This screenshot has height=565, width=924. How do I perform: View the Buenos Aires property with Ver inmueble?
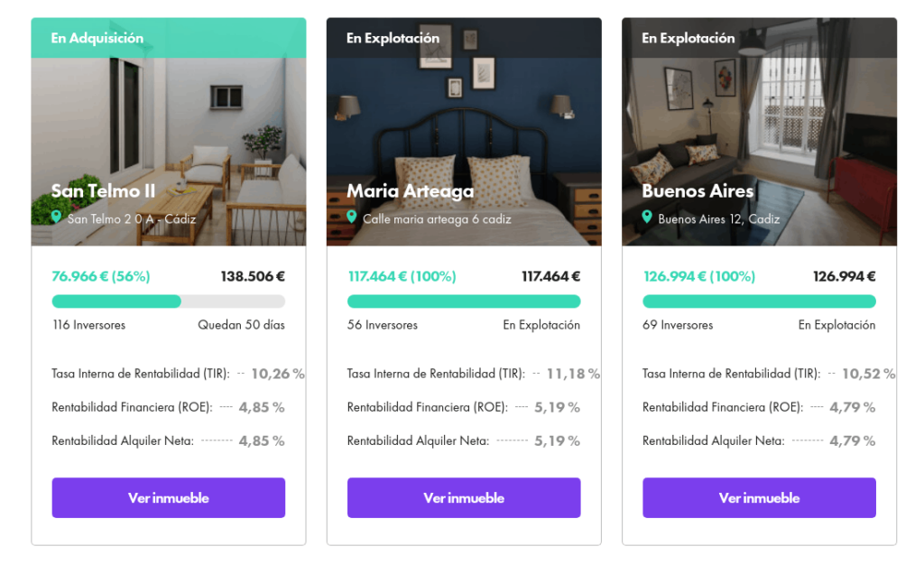759,498
